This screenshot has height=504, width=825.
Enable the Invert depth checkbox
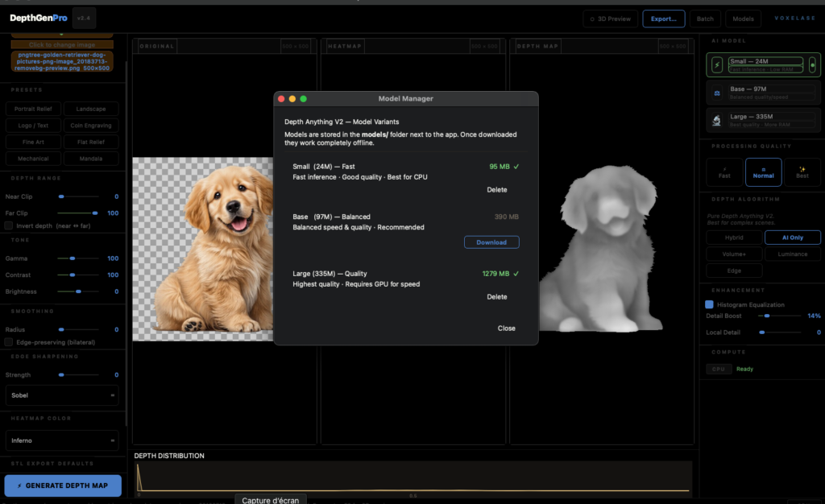(x=10, y=226)
